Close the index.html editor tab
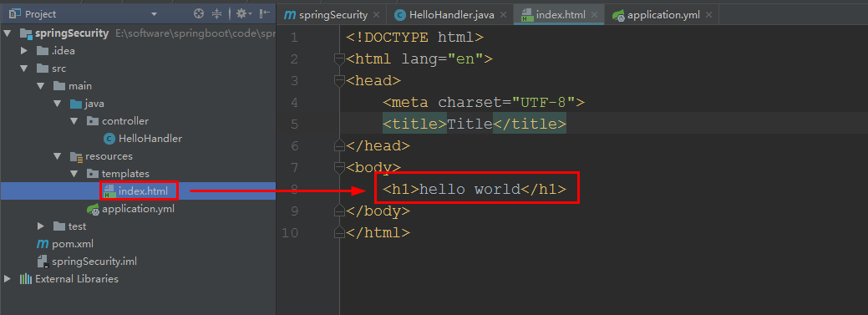The width and height of the screenshot is (868, 315). [x=595, y=15]
